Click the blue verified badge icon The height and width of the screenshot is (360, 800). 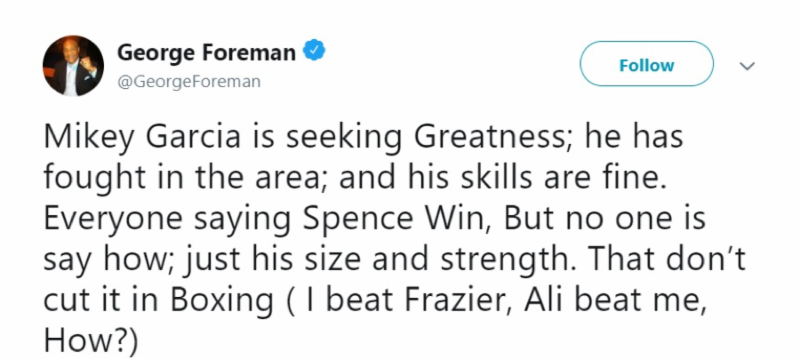(314, 52)
